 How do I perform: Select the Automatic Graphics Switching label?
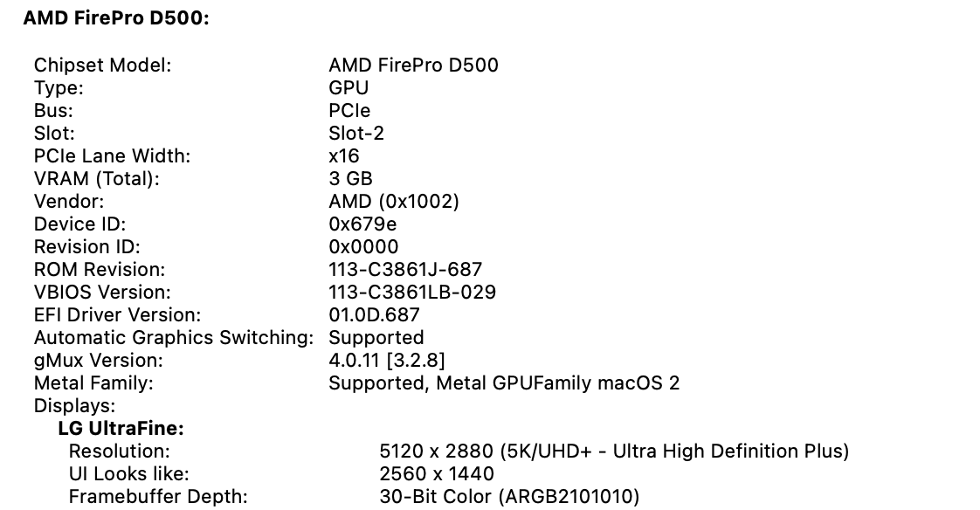[173, 337]
